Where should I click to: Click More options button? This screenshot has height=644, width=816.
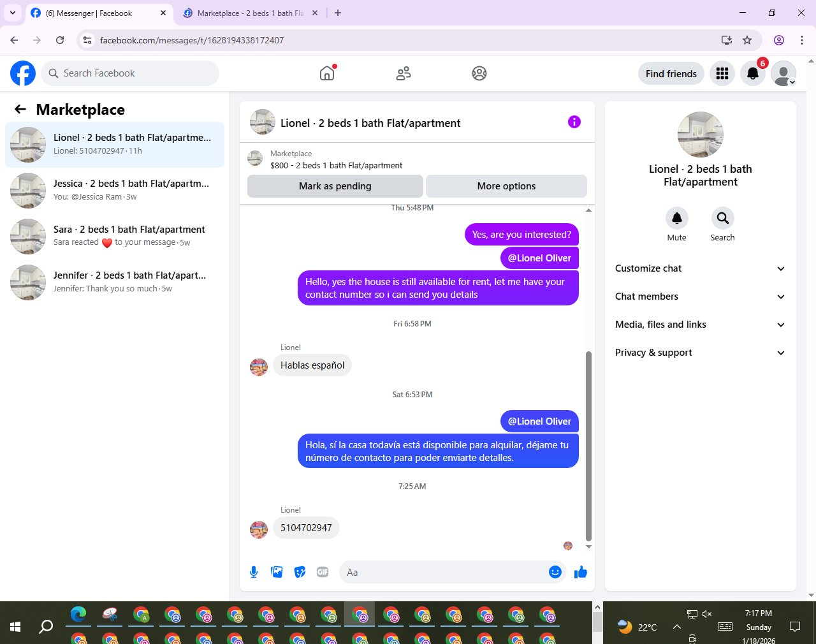506,186
